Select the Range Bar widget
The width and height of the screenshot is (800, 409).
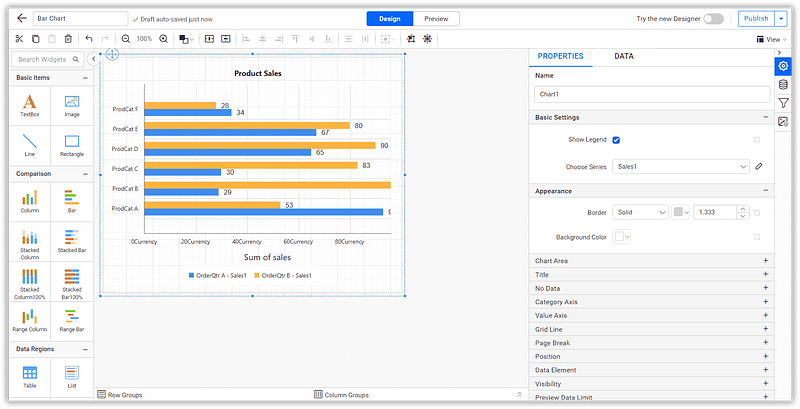coord(72,321)
